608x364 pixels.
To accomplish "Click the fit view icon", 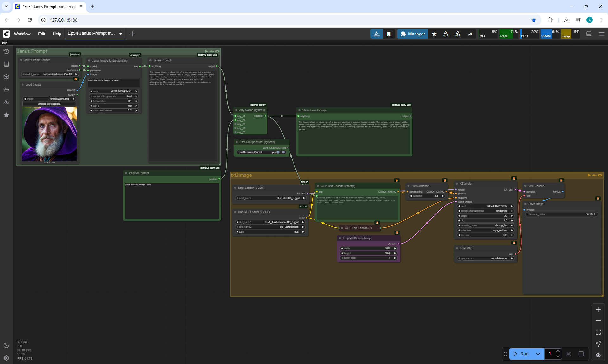I will [598, 332].
